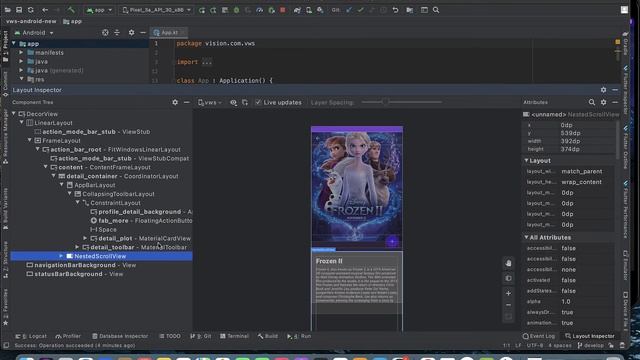Expand the detail_plot MaterialCardView node
The height and width of the screenshot is (360, 640).
(85, 238)
